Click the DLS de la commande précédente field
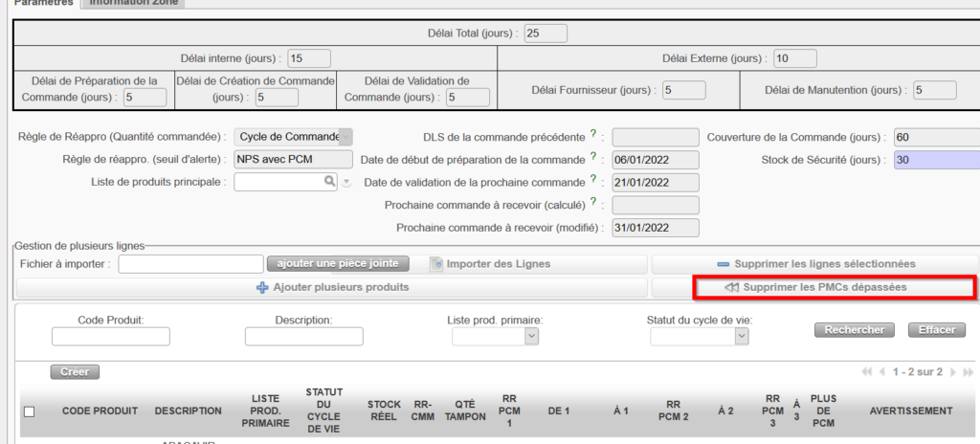 tap(656, 137)
